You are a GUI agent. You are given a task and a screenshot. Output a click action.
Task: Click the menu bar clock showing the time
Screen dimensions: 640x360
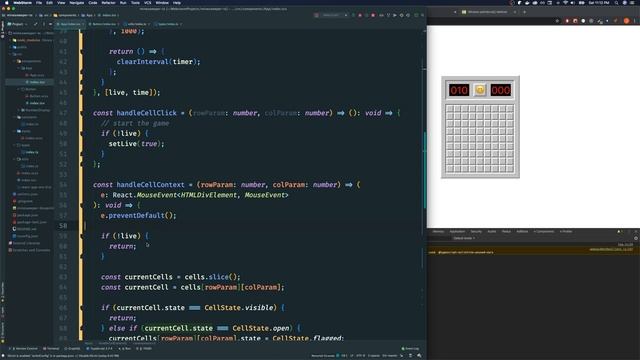tap(599, 2)
